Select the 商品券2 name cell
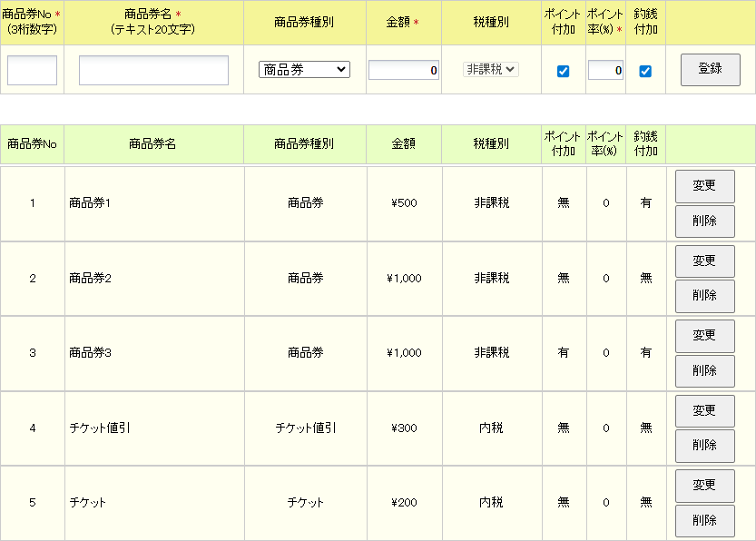 tap(154, 279)
